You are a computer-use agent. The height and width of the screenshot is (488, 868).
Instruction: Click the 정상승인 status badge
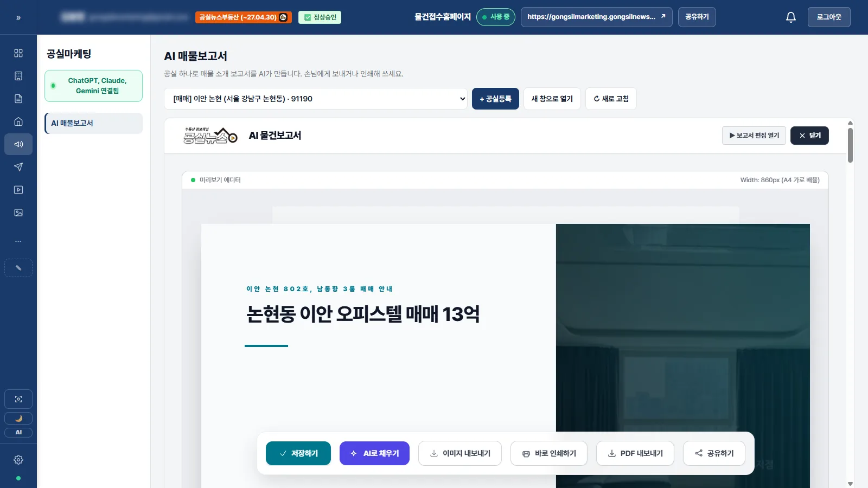coord(320,17)
